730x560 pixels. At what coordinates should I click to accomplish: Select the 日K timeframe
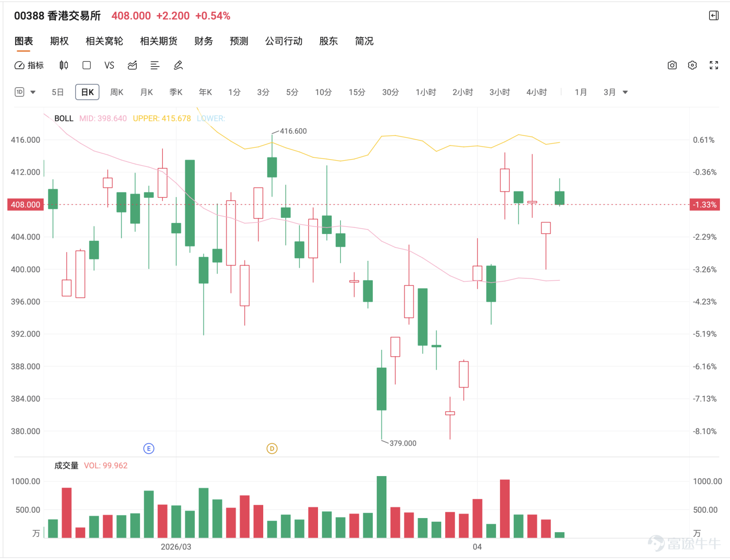pyautogui.click(x=87, y=92)
